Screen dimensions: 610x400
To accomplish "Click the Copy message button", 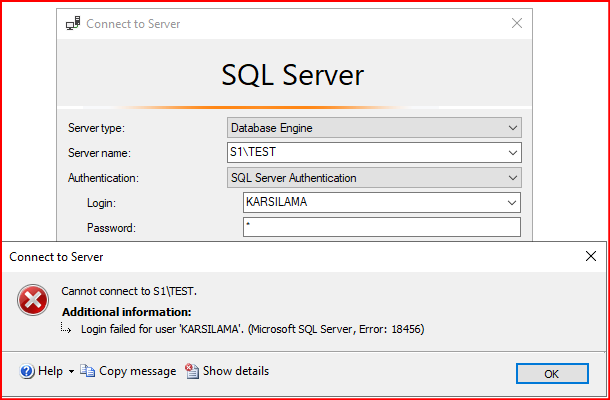I will click(x=128, y=371).
